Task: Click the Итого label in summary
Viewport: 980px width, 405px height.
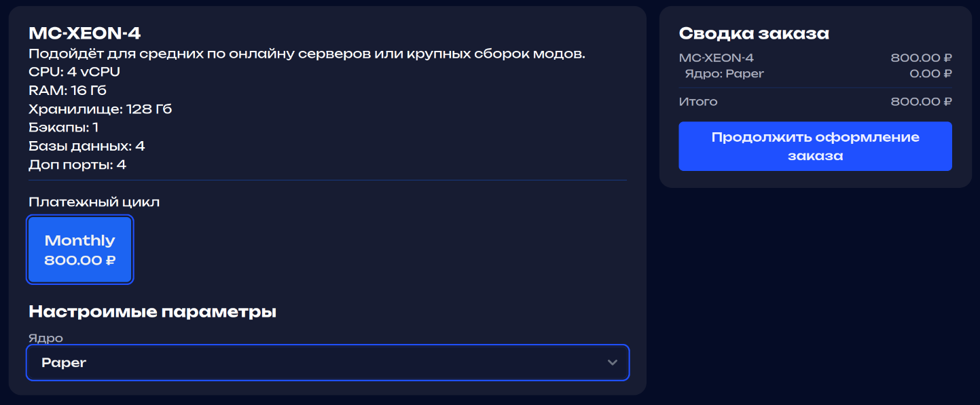Action: pos(698,102)
